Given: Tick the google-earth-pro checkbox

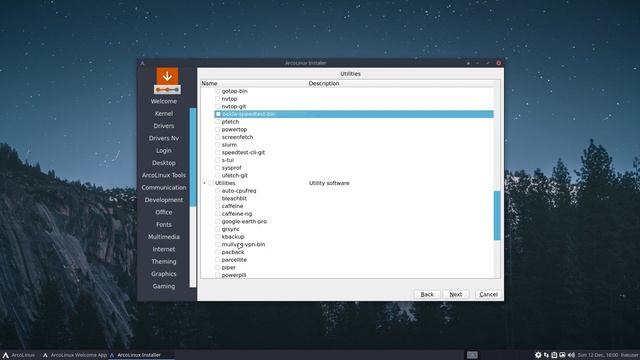Looking at the screenshot, I should [x=218, y=221].
